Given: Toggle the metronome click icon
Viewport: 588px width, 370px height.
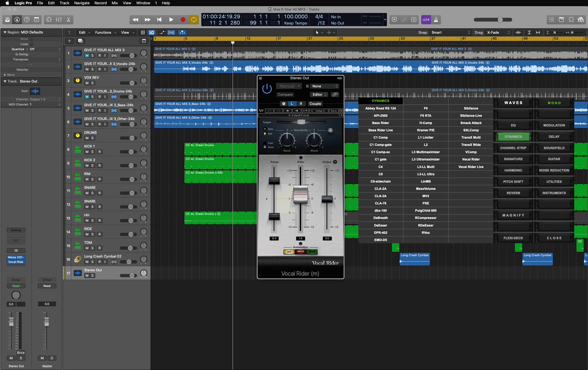Looking at the screenshot, I should click(436, 20).
